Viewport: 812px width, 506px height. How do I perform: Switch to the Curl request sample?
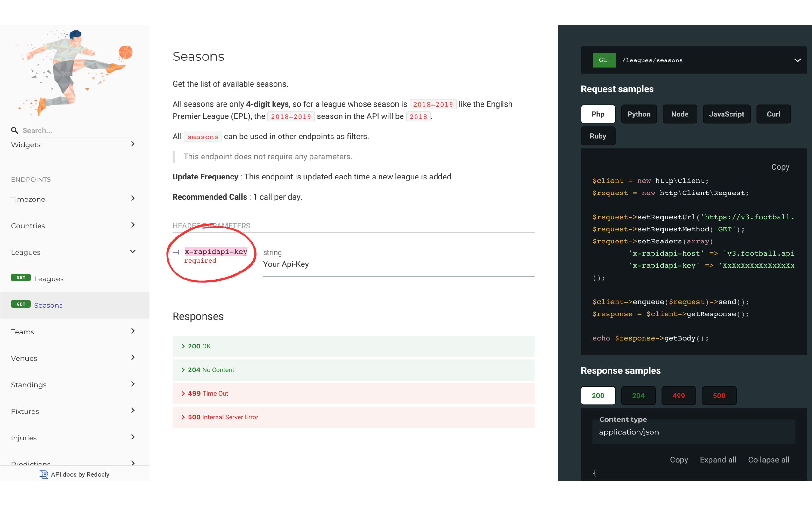coord(773,114)
